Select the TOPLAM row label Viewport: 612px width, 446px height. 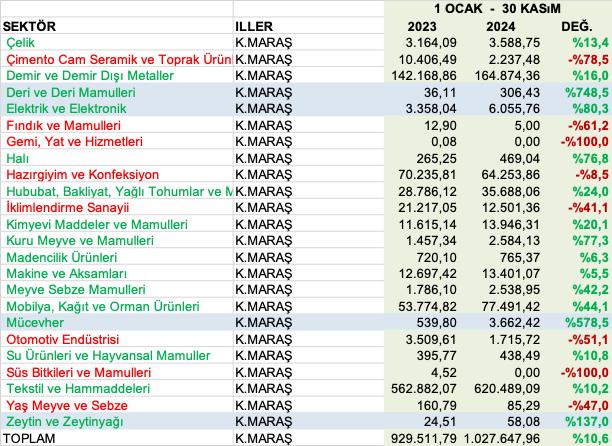(x=30, y=438)
